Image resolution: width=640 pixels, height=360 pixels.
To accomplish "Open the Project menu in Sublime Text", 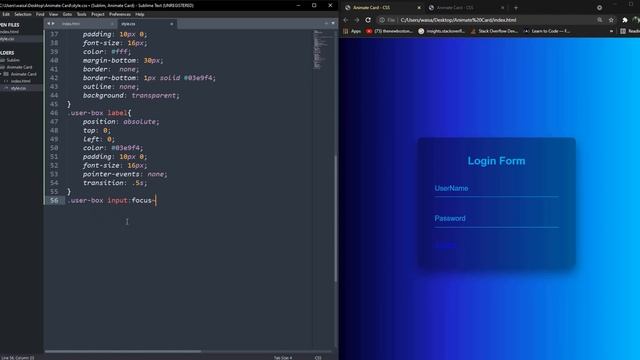I will tap(98, 14).
